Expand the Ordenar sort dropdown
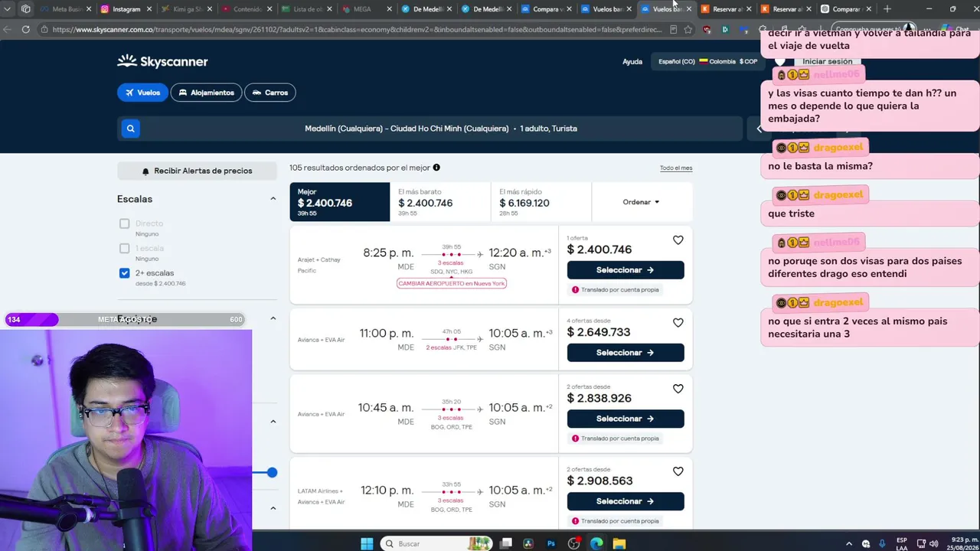Viewport: 980px width, 551px height. (641, 202)
